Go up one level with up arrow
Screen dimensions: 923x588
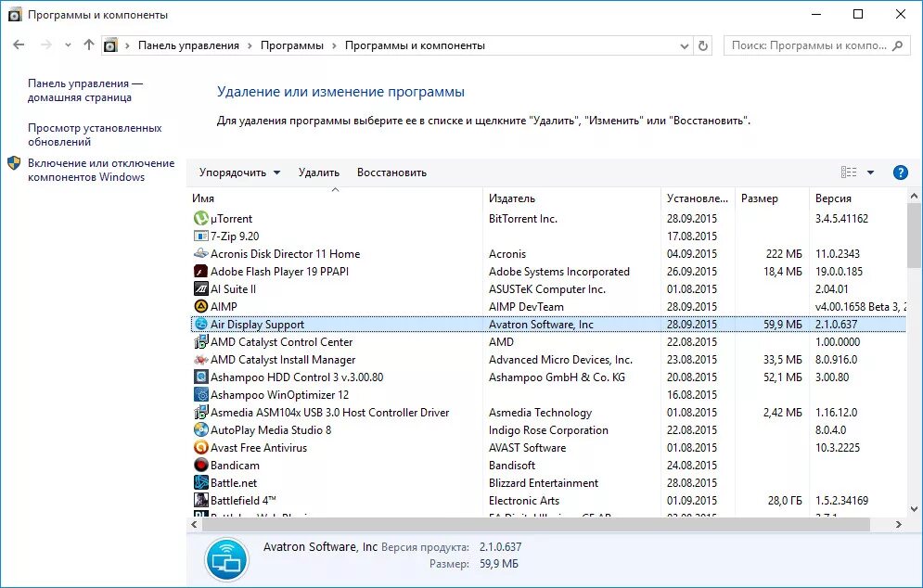pyautogui.click(x=89, y=45)
